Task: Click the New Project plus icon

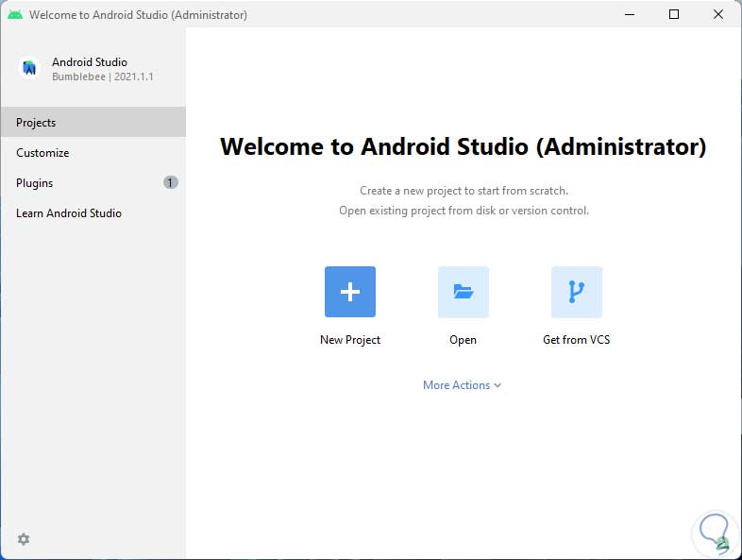Action: (349, 292)
